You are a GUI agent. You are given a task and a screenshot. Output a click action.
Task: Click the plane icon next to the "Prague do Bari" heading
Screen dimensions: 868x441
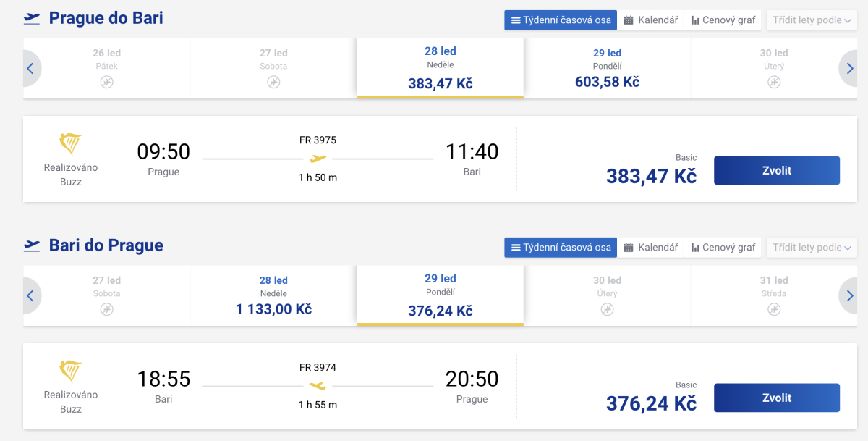[x=32, y=19]
